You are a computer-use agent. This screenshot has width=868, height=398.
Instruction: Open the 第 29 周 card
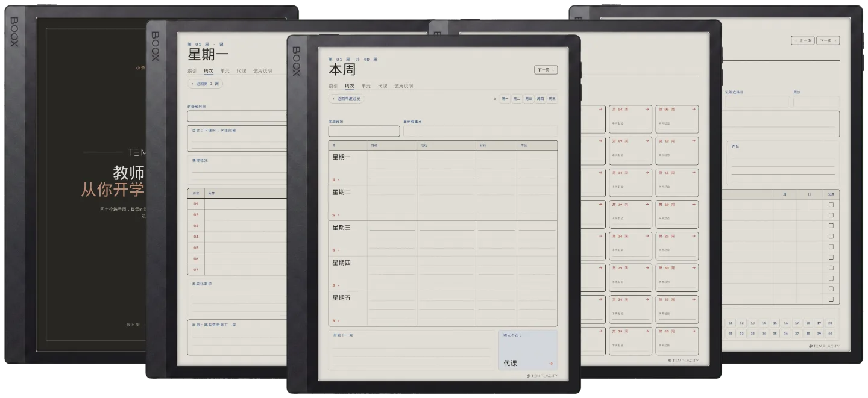click(x=631, y=278)
